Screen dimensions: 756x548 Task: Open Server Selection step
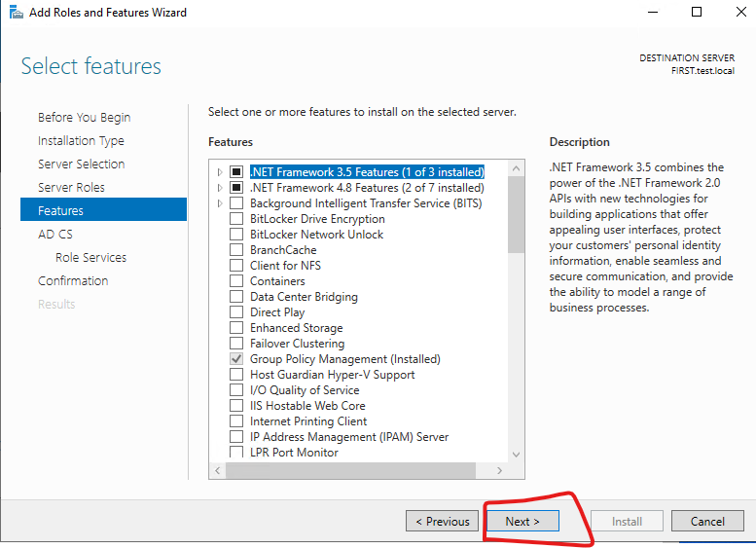tap(82, 164)
